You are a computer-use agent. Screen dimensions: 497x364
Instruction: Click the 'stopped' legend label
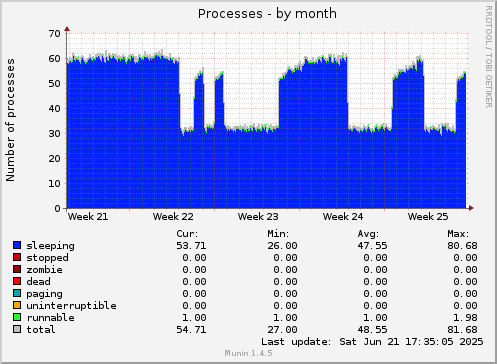click(x=48, y=258)
